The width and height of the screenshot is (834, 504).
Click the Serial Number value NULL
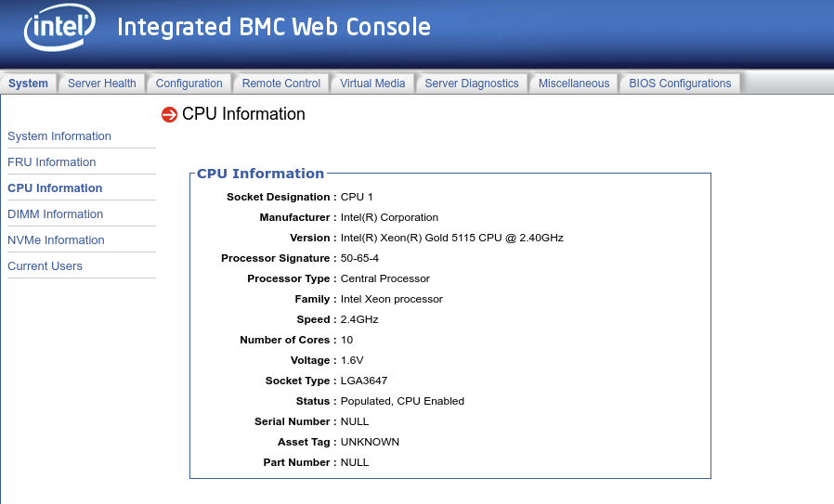coord(354,421)
